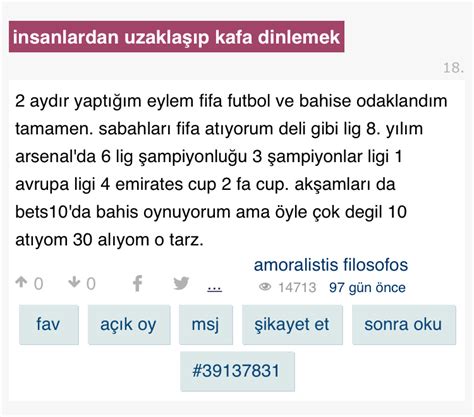Image resolution: width=474 pixels, height=417 pixels.
Task: Send a message via the 'msj' button
Action: tap(206, 324)
